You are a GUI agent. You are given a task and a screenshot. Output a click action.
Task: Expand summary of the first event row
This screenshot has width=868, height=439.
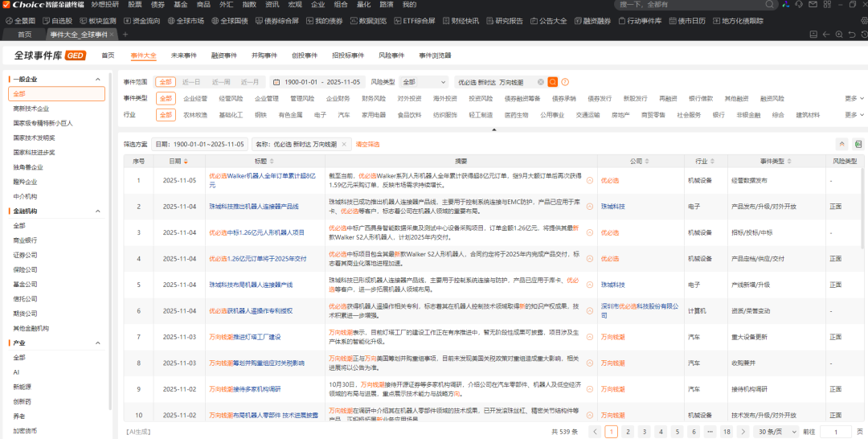(x=590, y=180)
